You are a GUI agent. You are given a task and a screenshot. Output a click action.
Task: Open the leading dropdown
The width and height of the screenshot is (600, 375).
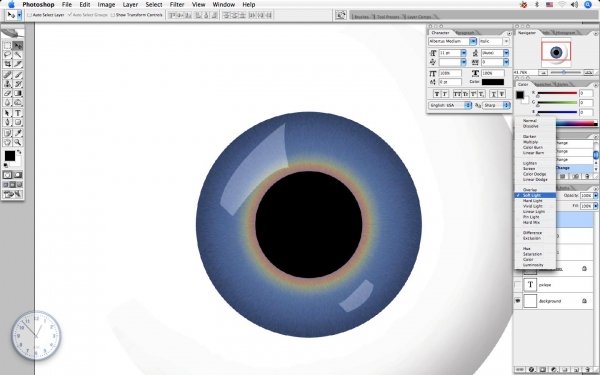pyautogui.click(x=506, y=53)
